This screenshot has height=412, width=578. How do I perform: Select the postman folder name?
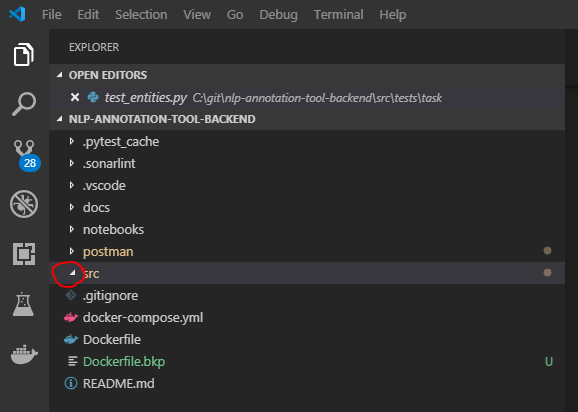pos(108,252)
